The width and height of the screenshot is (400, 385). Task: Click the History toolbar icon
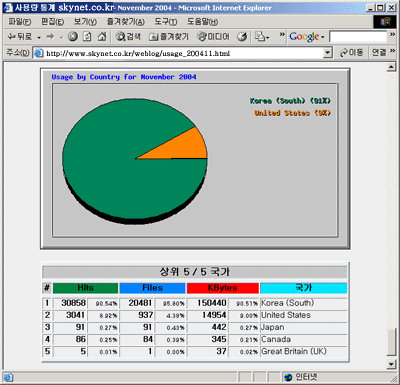click(242, 36)
